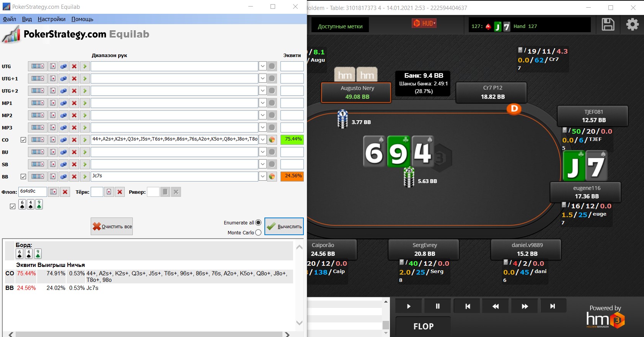Expand BU range dropdown
The height and width of the screenshot is (337, 644).
click(x=262, y=152)
